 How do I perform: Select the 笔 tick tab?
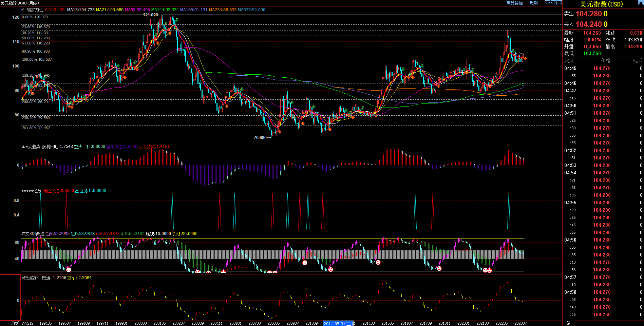(569, 323)
